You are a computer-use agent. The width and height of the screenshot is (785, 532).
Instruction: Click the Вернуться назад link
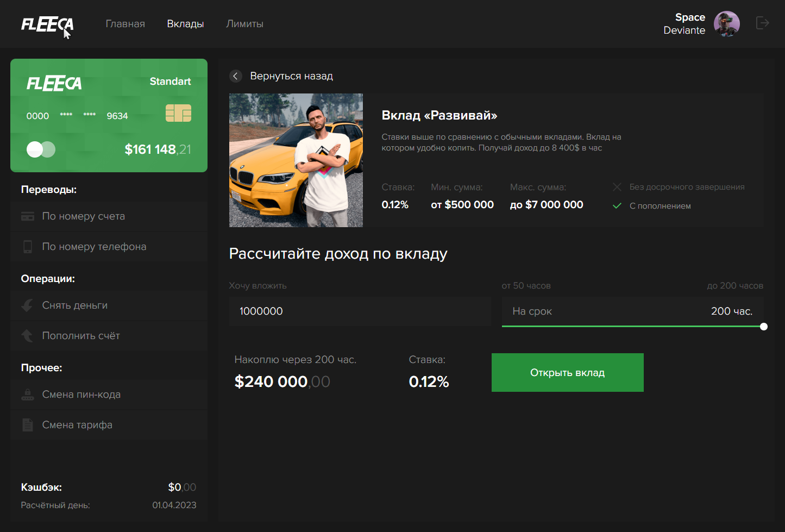(x=291, y=76)
